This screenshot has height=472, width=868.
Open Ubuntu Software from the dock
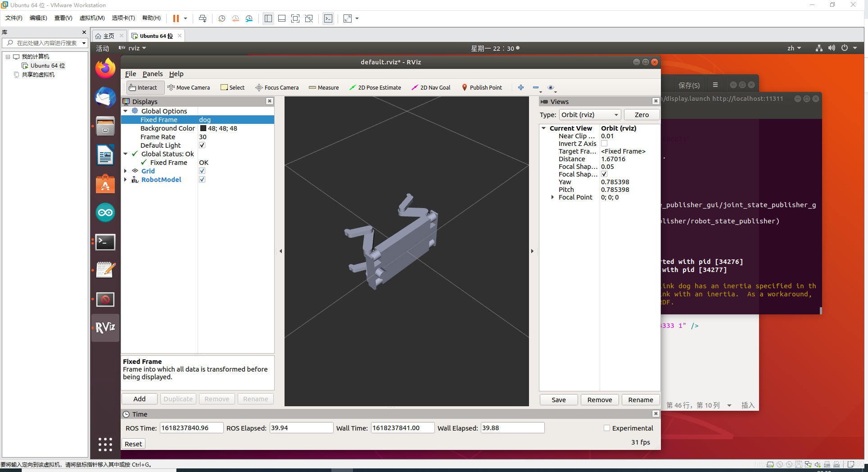pyautogui.click(x=105, y=184)
